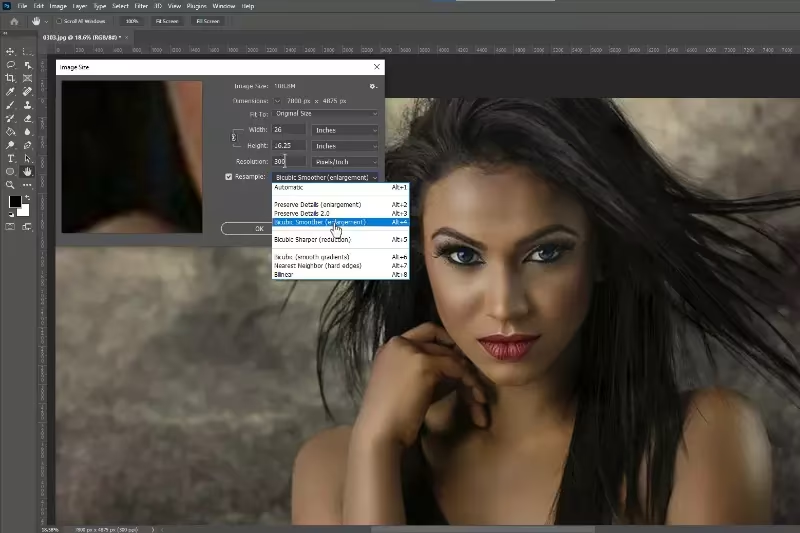
Task: Click OK in Image Size dialog
Action: tap(259, 229)
